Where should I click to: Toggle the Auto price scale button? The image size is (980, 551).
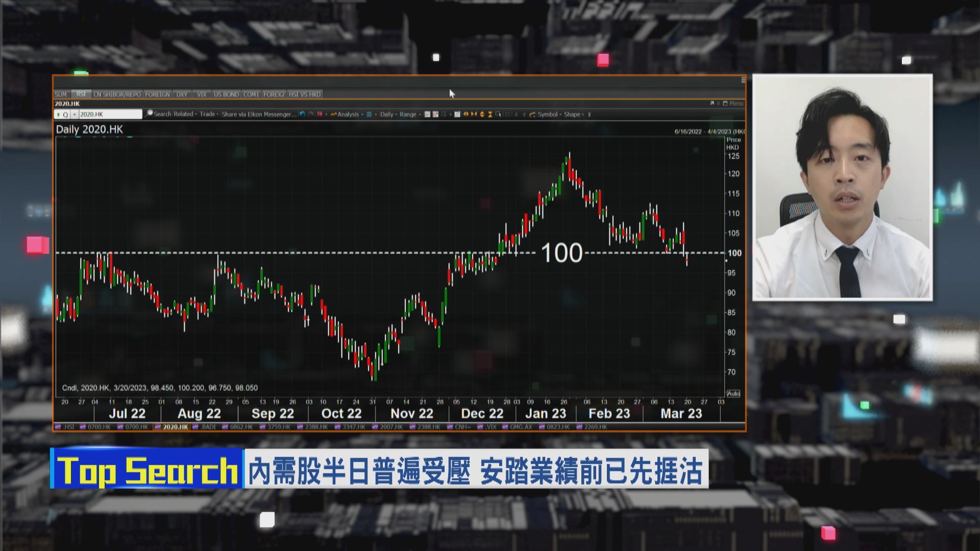tap(733, 393)
